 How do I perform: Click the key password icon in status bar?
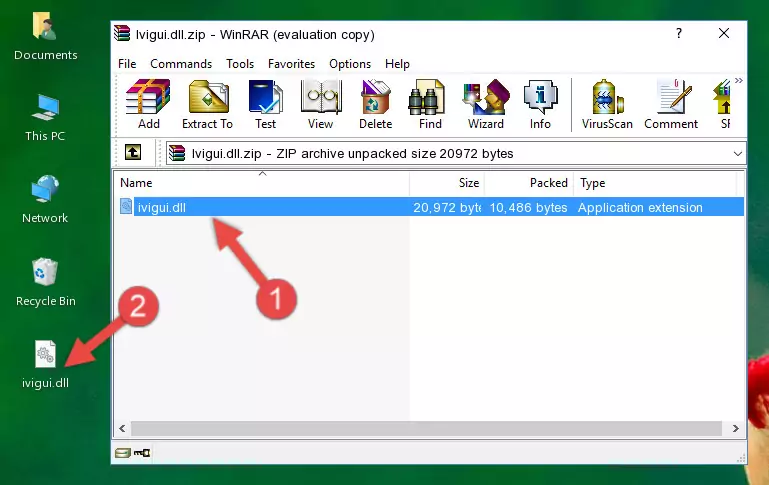(142, 453)
